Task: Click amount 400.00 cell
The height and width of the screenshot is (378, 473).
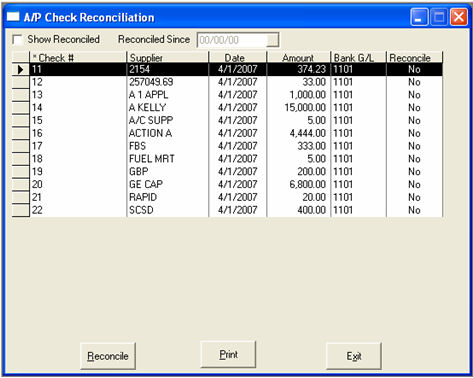Action: [x=299, y=210]
